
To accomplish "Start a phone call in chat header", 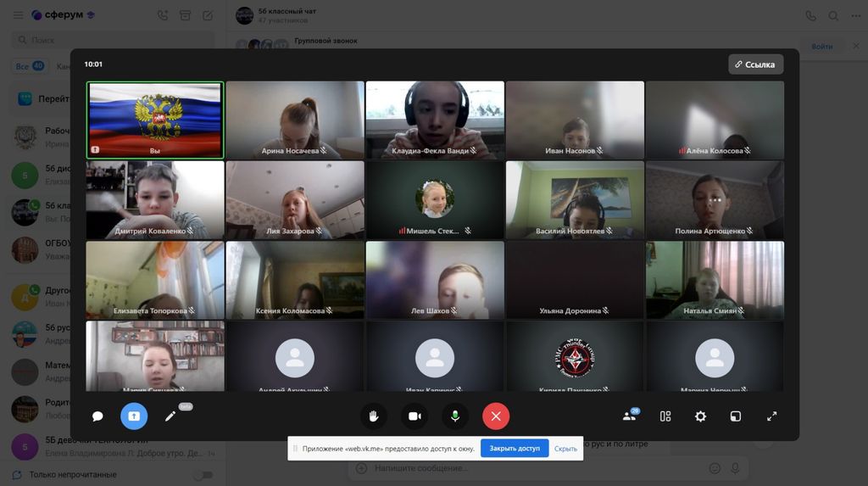I will click(x=810, y=16).
